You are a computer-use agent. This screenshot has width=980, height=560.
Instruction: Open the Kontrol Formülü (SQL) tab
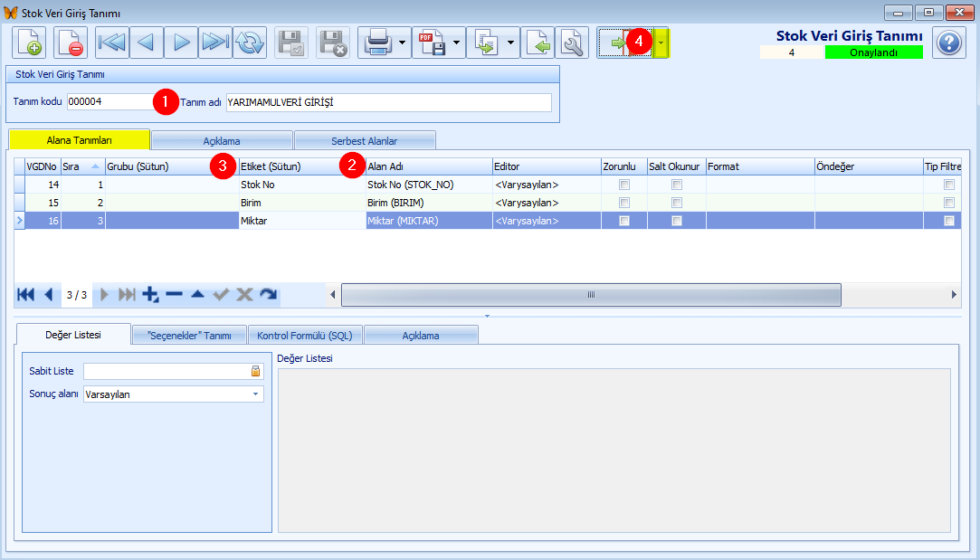305,335
